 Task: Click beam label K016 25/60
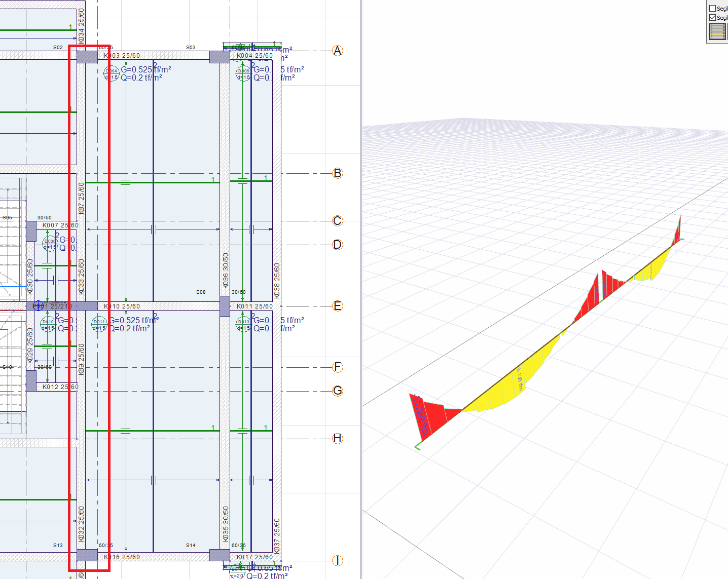tap(122, 557)
